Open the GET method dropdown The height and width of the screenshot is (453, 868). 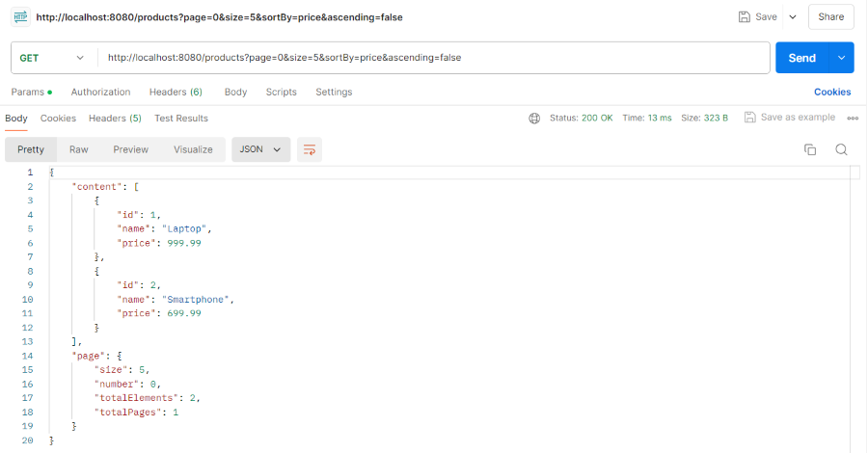pos(53,58)
